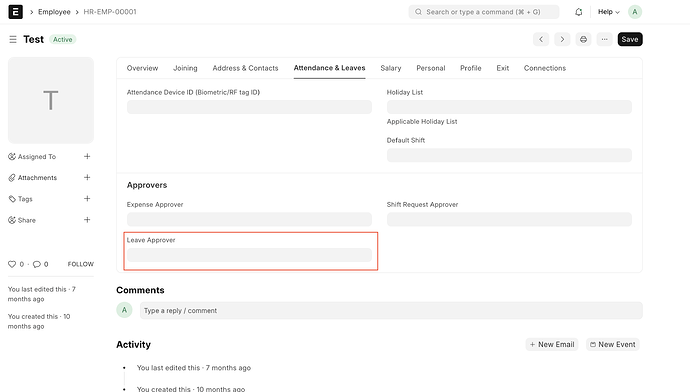The height and width of the screenshot is (392, 690).
Task: Switch to the Connections tab
Action: coord(545,68)
